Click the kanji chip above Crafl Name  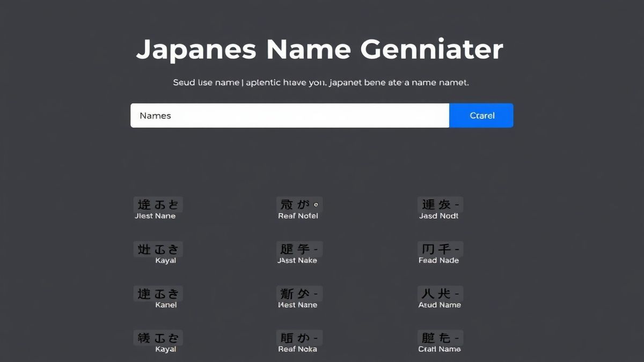[440, 338]
